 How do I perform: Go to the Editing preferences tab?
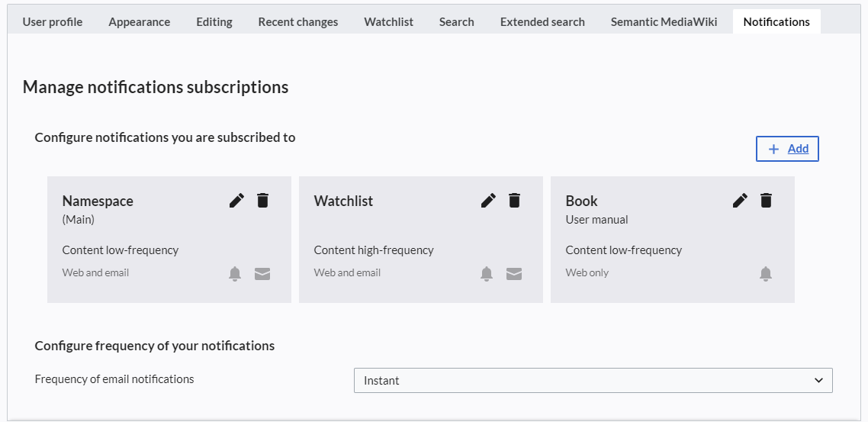(x=214, y=21)
